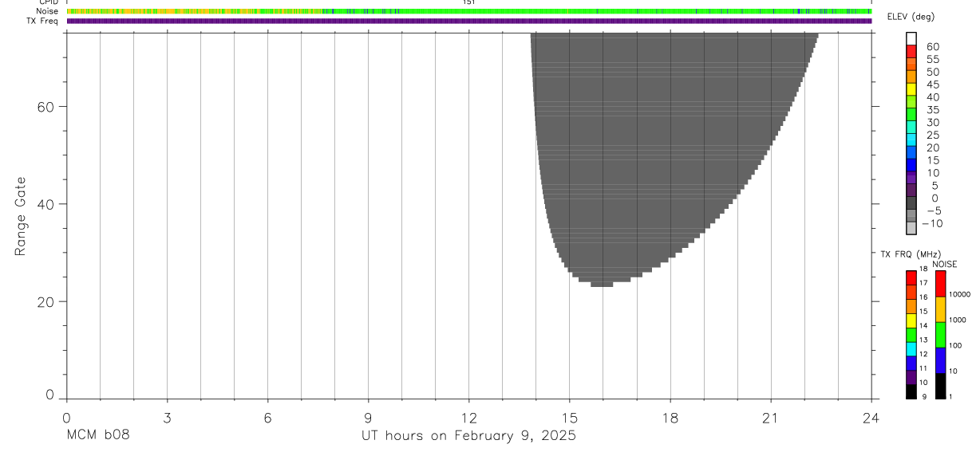Click the '-10' label on ELEV colorbar
980x452 pixels.
click(x=932, y=223)
